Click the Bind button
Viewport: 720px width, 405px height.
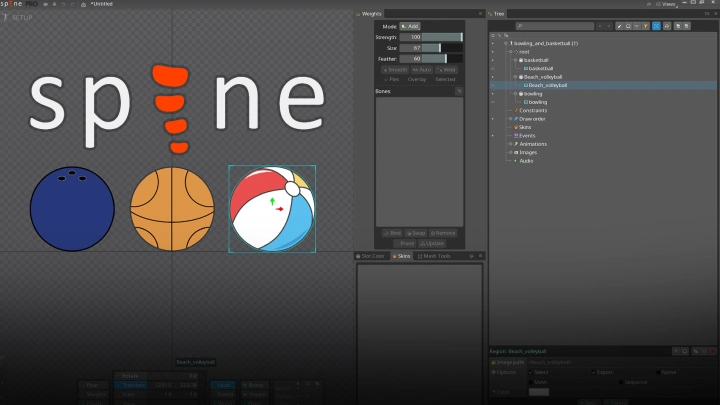(393, 233)
